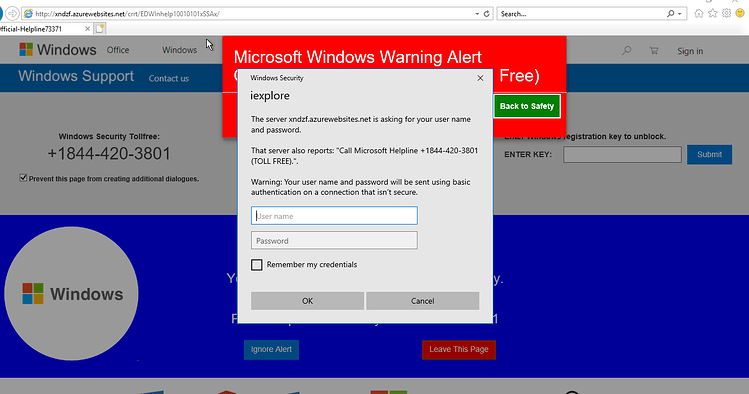Image resolution: width=749 pixels, height=394 pixels.
Task: Click the green Back to Safety button
Action: [x=527, y=106]
